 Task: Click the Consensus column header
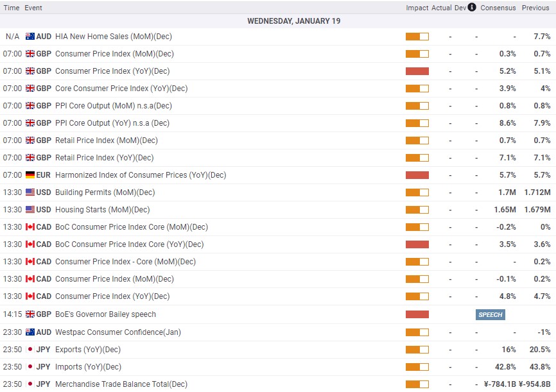(498, 8)
